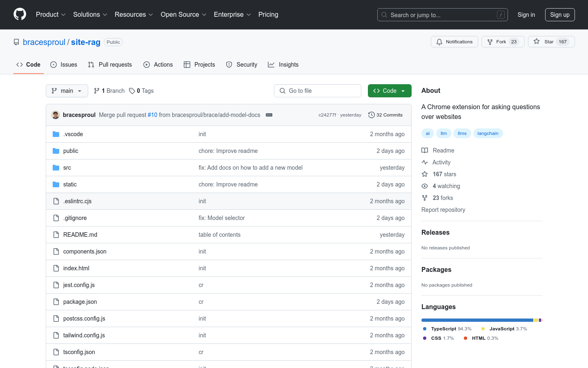
Task: Click the search magnifier icon in header
Action: (x=384, y=15)
